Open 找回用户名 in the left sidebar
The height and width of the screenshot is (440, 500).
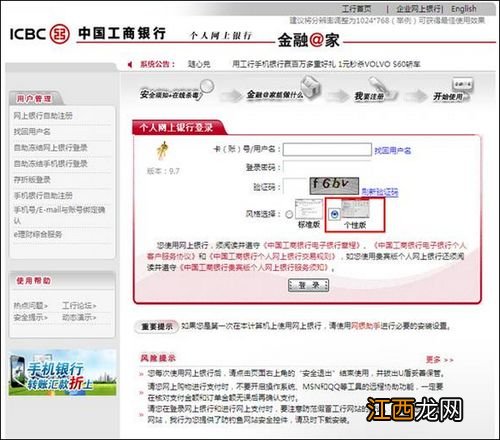click(32, 132)
